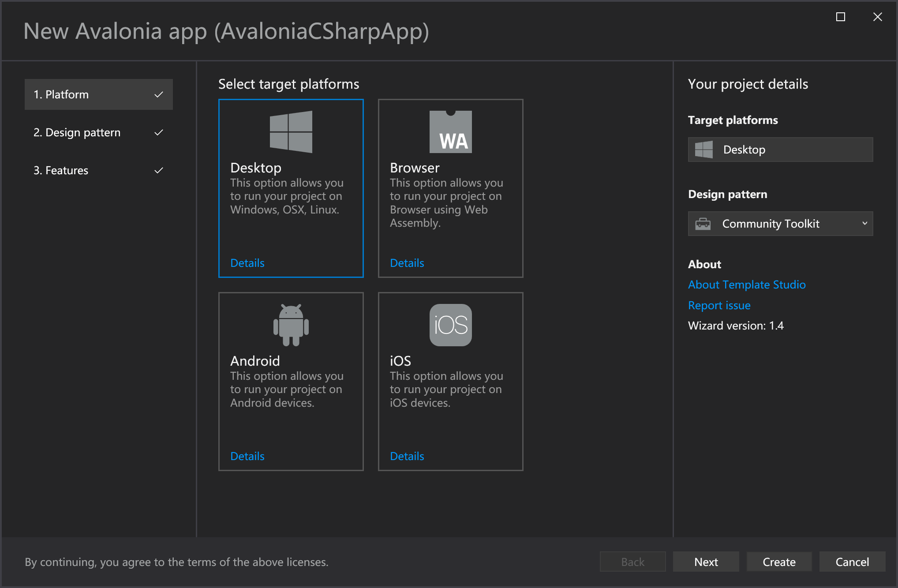Viewport: 898px width, 588px height.
Task: Select the Desktop entry in Target platforms
Action: coord(781,150)
